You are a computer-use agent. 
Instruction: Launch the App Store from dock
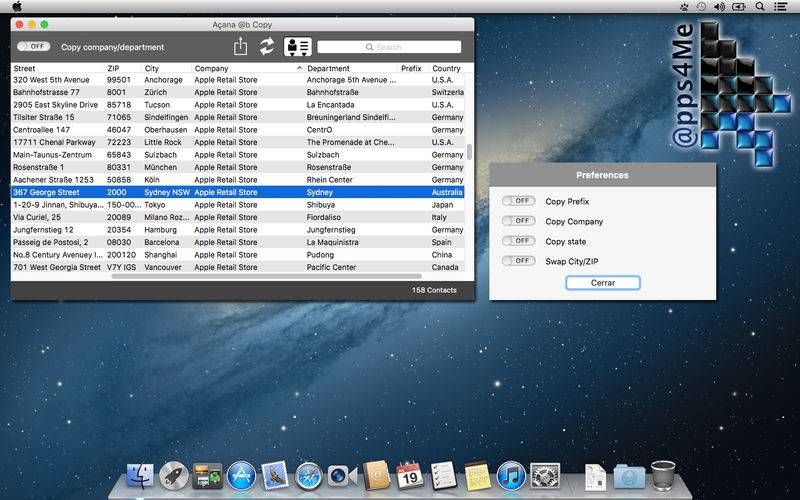coord(241,477)
